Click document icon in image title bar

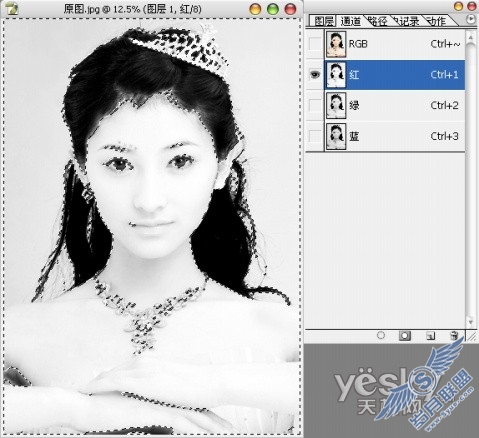coord(11,8)
